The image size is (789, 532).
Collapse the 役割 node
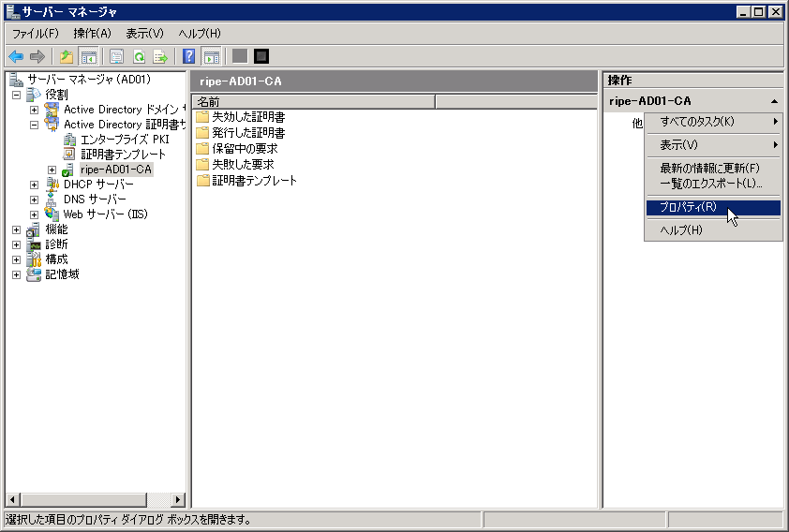tap(16, 95)
